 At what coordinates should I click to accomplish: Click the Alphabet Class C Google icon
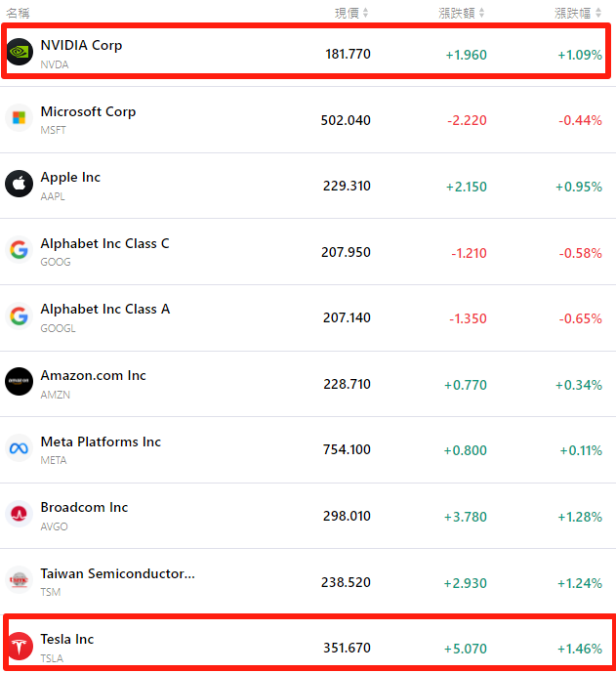click(x=19, y=250)
